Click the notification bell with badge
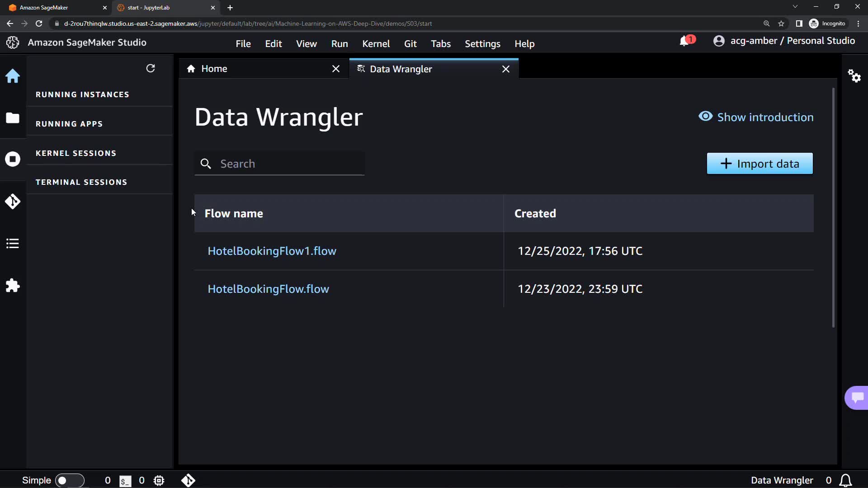The width and height of the screenshot is (868, 488). click(x=686, y=41)
